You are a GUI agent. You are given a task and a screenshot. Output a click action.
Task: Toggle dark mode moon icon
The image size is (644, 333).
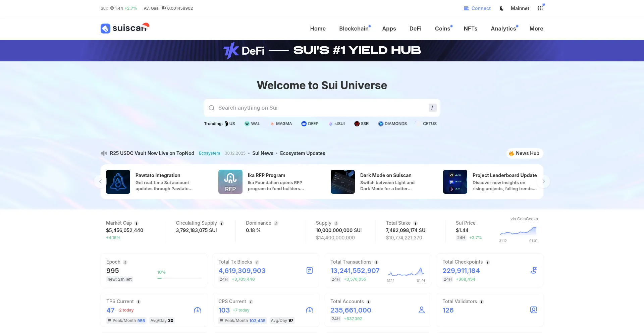pyautogui.click(x=501, y=8)
